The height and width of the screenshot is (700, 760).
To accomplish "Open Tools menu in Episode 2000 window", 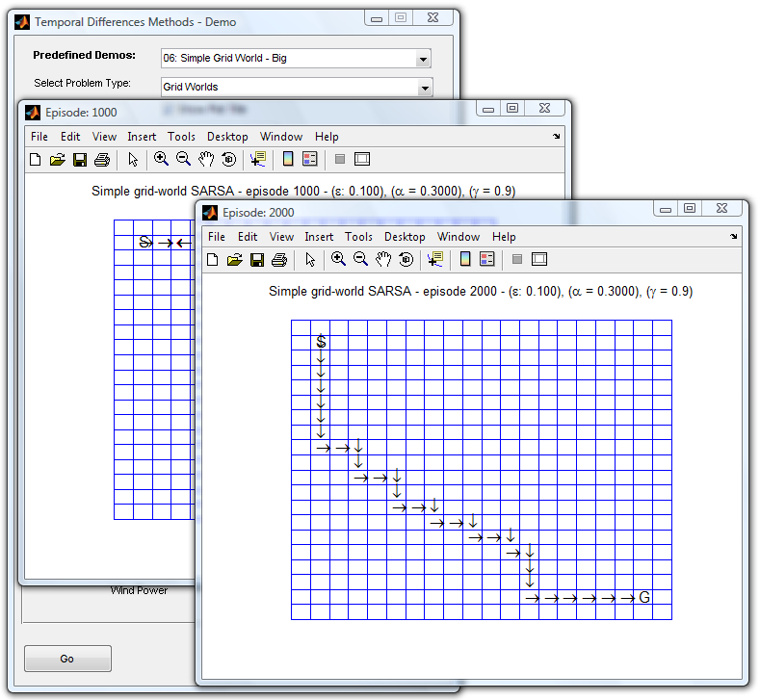I will pos(358,237).
